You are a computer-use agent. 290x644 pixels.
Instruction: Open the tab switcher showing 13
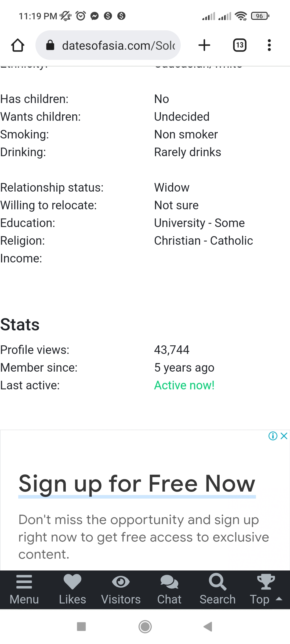[240, 45]
